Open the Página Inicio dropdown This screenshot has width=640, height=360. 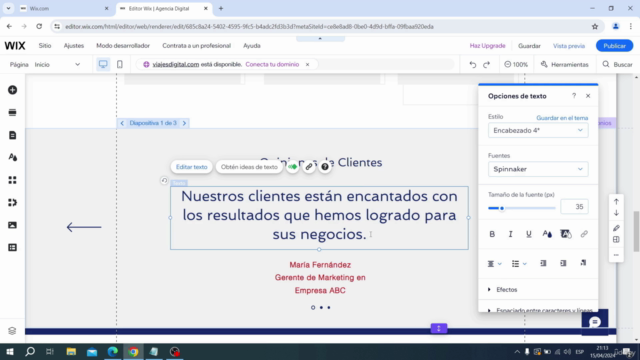click(x=57, y=64)
